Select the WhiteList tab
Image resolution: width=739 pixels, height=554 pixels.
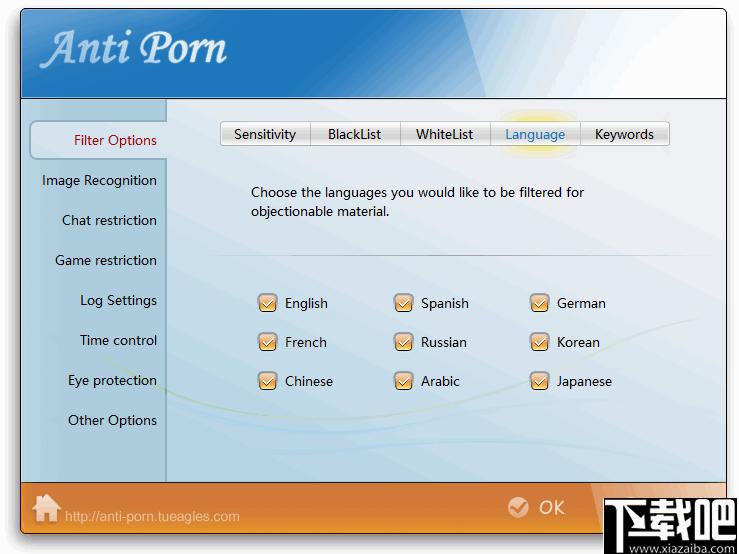[445, 134]
